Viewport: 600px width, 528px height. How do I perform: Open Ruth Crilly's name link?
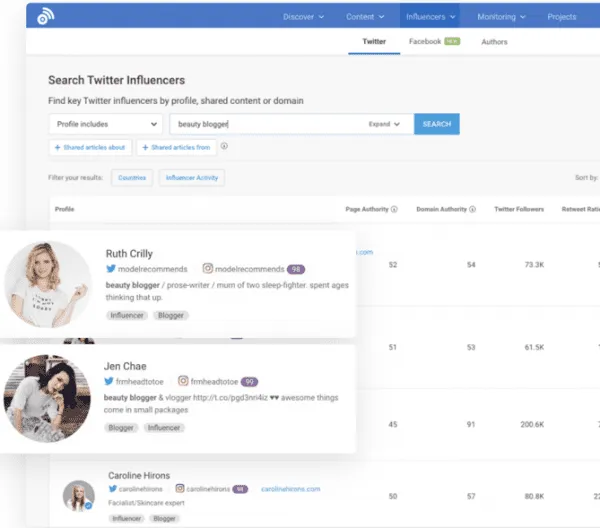(129, 254)
